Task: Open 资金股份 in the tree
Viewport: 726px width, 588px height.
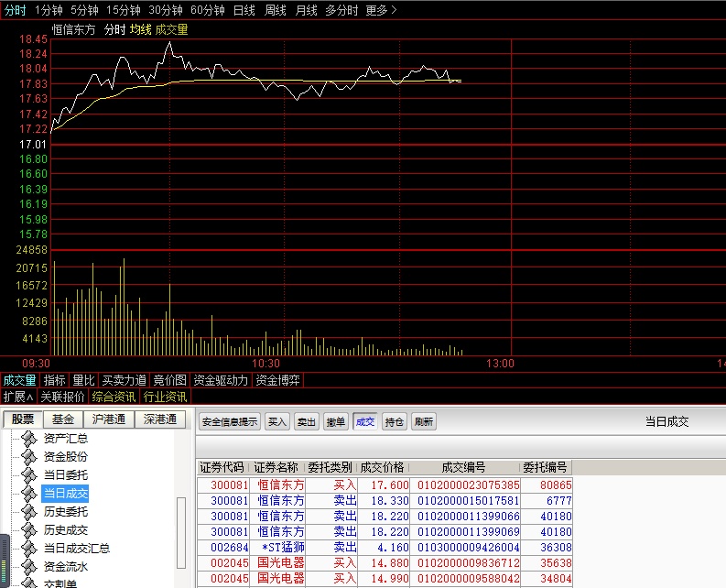Action: click(65, 457)
